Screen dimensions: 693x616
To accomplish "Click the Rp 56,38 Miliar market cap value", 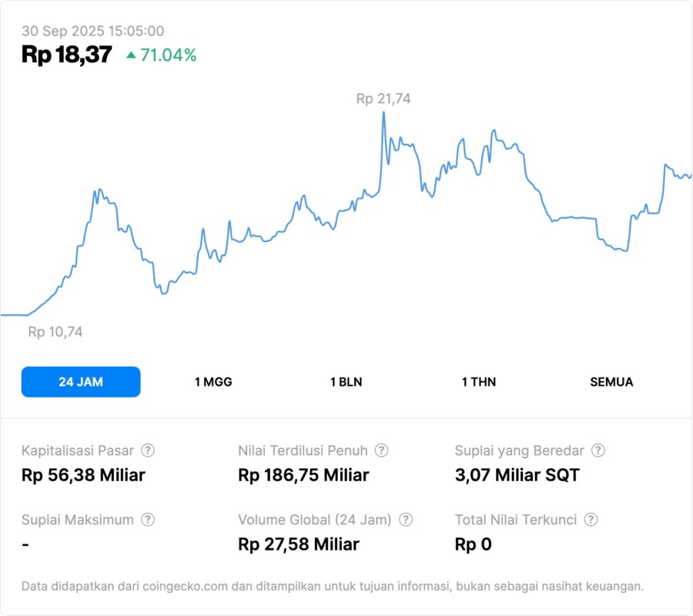I will coord(83,475).
